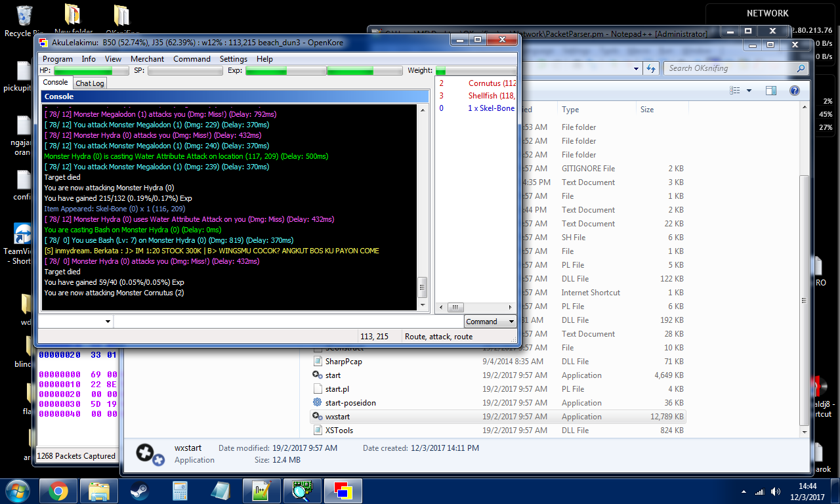Select the XSTools DLL file
This screenshot has height=504, width=840.
[x=499, y=430]
